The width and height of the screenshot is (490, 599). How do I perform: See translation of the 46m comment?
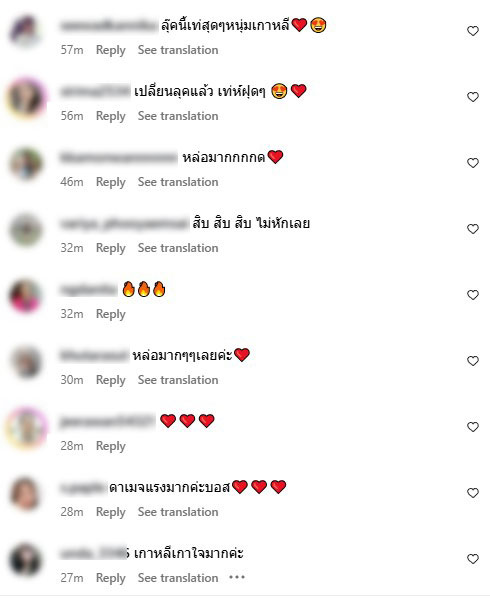pos(178,182)
